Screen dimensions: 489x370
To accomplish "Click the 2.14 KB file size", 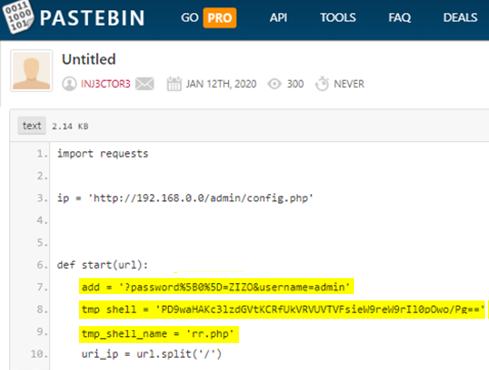I will (70, 126).
